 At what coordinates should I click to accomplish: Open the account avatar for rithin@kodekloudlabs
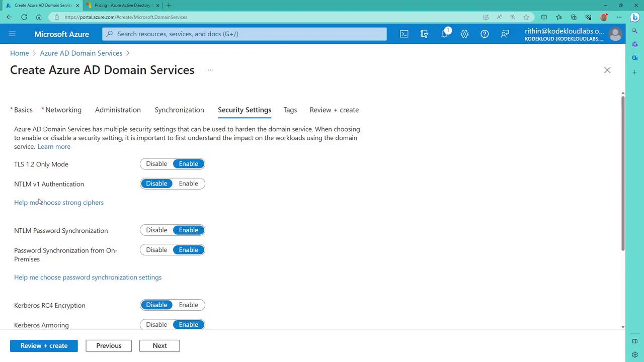615,34
